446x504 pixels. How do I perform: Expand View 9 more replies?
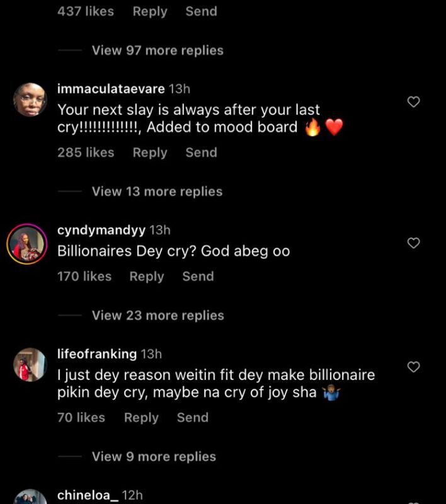tap(154, 457)
